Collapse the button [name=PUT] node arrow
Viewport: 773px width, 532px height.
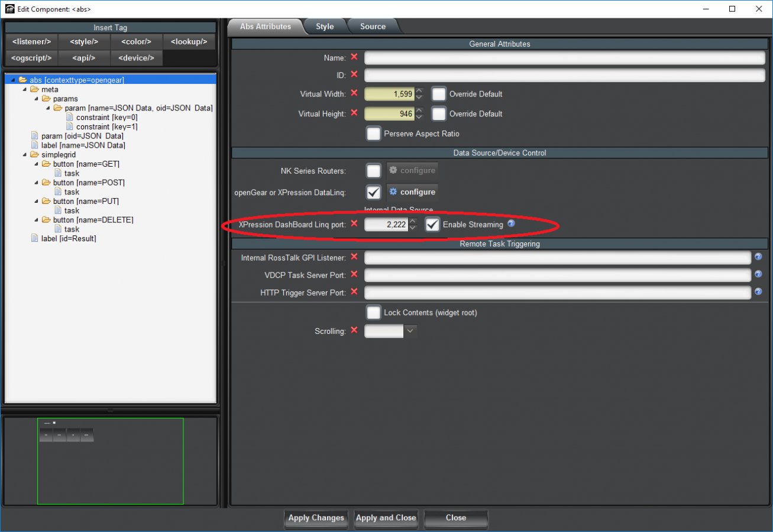pos(37,201)
